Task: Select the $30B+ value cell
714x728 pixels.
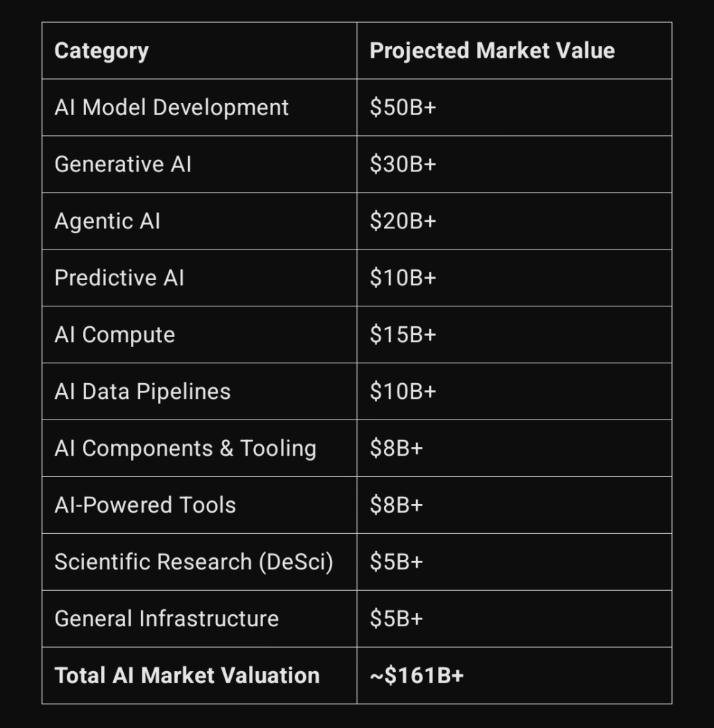Action: tap(403, 164)
